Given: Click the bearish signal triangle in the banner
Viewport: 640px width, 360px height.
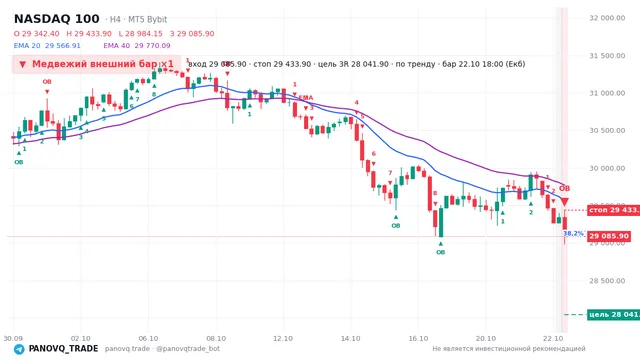Looking at the screenshot, I should click(23, 64).
